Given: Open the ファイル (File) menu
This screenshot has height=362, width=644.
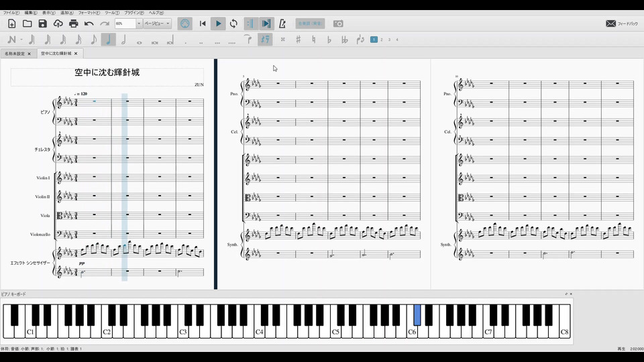Looking at the screenshot, I should click(x=11, y=13).
